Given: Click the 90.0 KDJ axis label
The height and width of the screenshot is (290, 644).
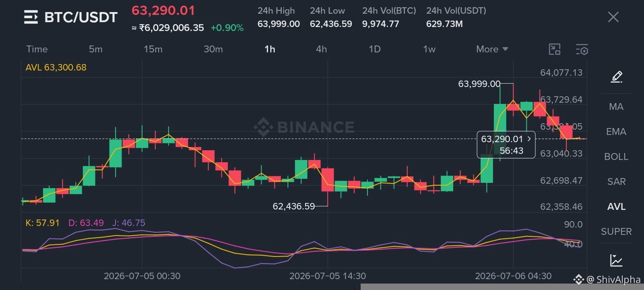Looking at the screenshot, I should pyautogui.click(x=573, y=224).
